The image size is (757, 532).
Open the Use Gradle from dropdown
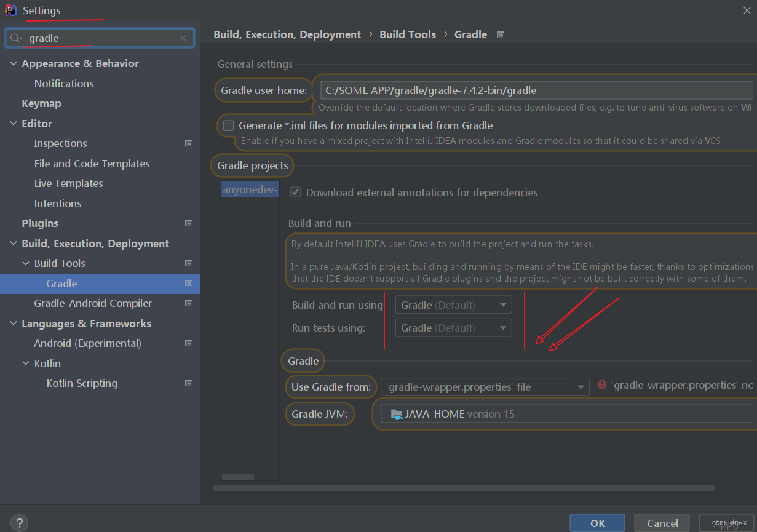click(485, 387)
